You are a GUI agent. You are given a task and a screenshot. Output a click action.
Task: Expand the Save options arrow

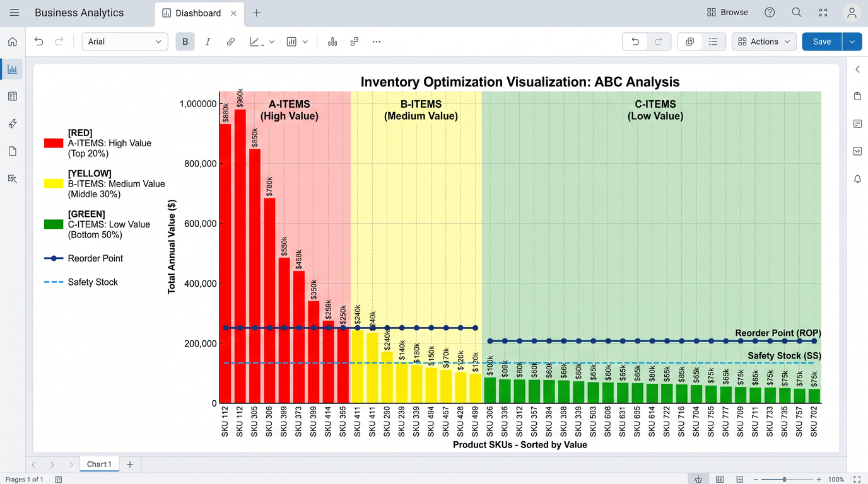click(x=852, y=42)
